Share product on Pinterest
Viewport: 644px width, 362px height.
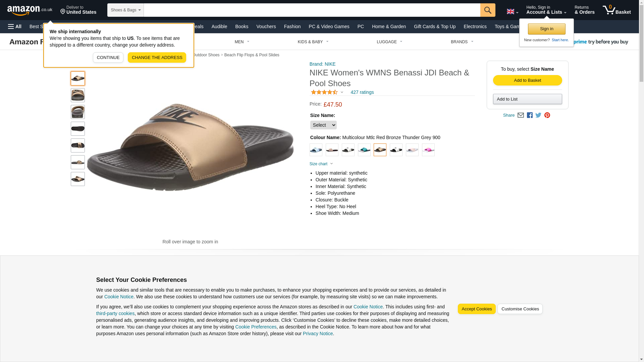pyautogui.click(x=547, y=115)
